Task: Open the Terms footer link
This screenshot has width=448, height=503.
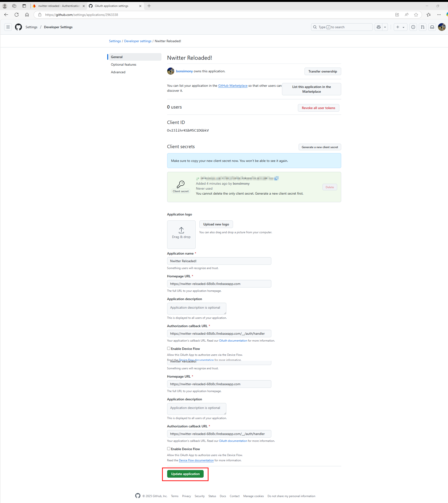Action: click(x=175, y=496)
